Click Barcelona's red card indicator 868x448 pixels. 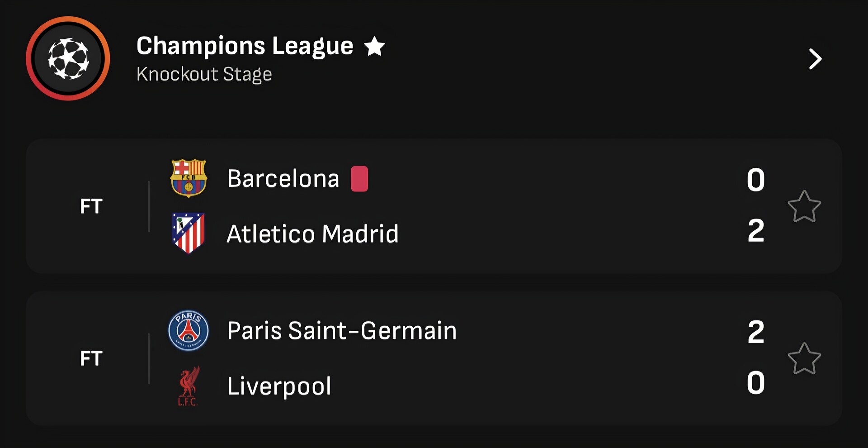(x=359, y=179)
